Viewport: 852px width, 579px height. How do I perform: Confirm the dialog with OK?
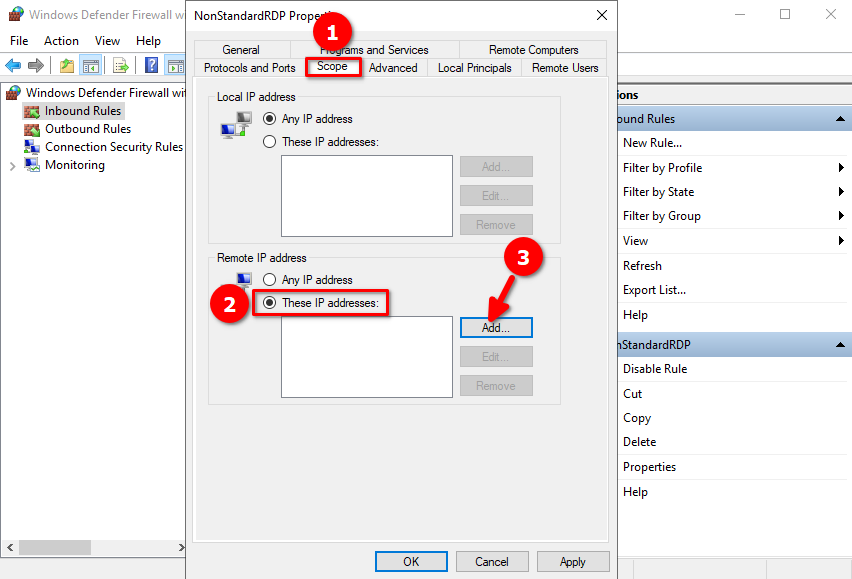point(411,562)
